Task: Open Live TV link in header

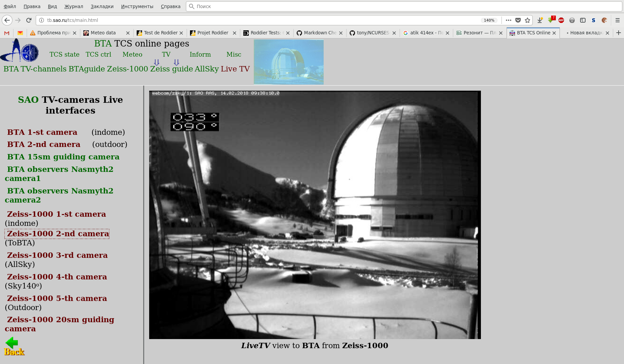Action: (x=235, y=69)
